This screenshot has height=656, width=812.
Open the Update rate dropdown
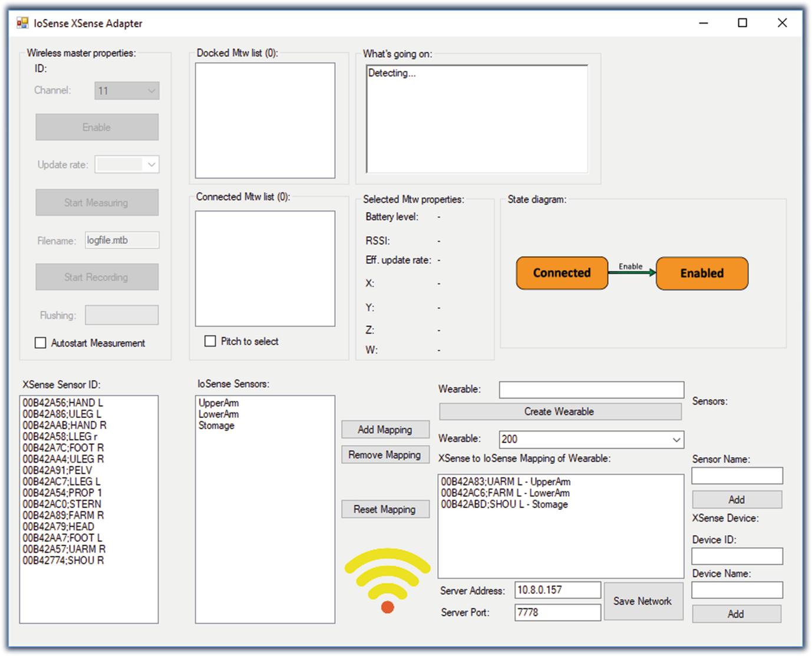[127, 164]
